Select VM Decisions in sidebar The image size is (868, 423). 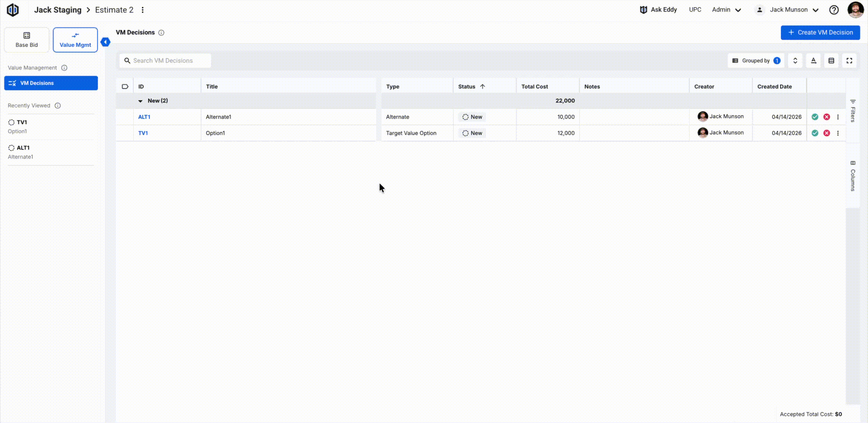coord(51,83)
